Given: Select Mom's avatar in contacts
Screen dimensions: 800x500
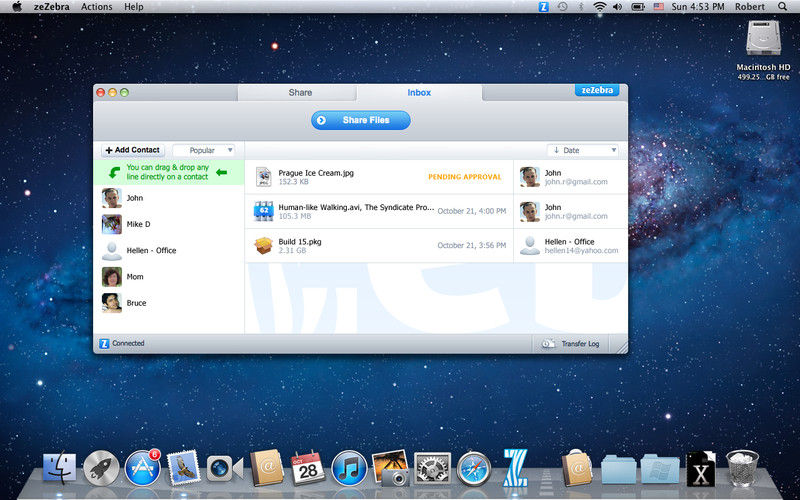Looking at the screenshot, I should (112, 277).
